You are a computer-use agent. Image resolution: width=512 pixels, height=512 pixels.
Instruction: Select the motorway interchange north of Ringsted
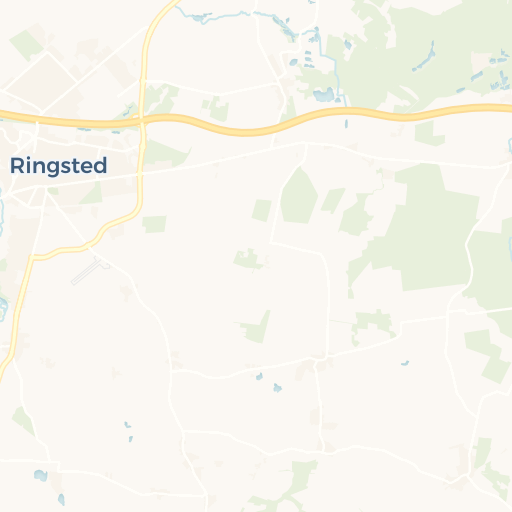pyautogui.click(x=142, y=119)
